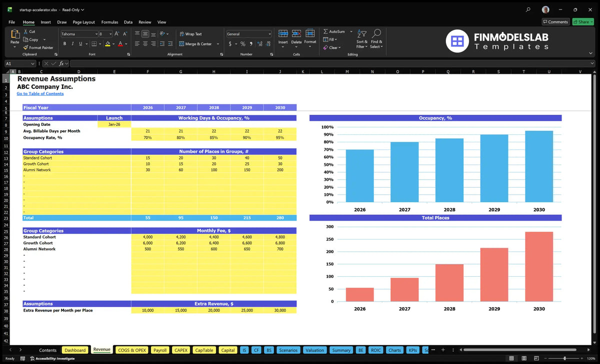
Task: Click AutoSum sigma icon
Action: click(x=325, y=31)
